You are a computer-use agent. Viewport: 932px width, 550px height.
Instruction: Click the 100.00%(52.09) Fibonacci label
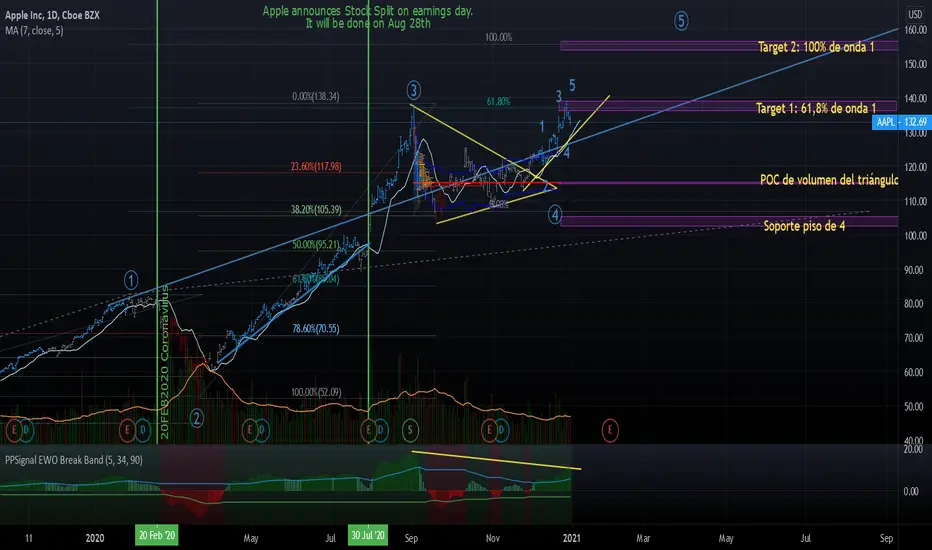[316, 392]
